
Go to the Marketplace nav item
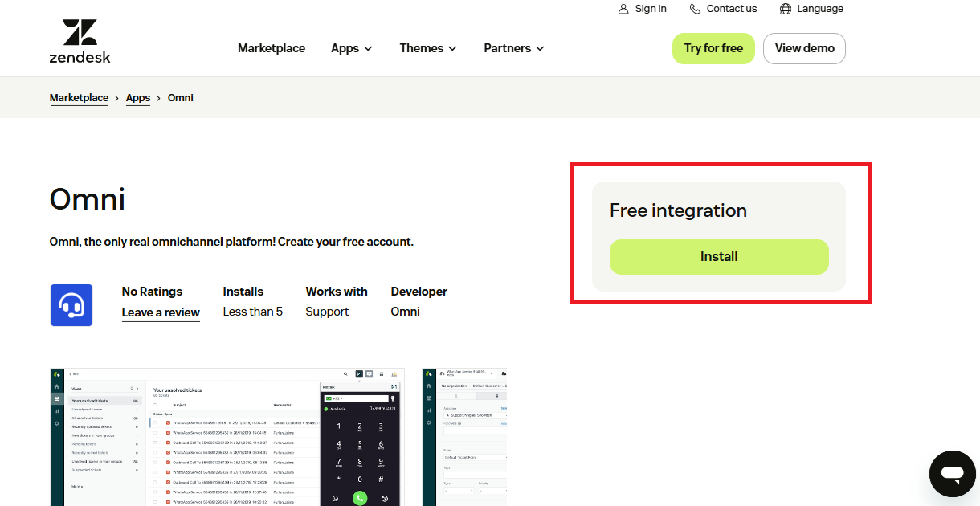tap(272, 48)
